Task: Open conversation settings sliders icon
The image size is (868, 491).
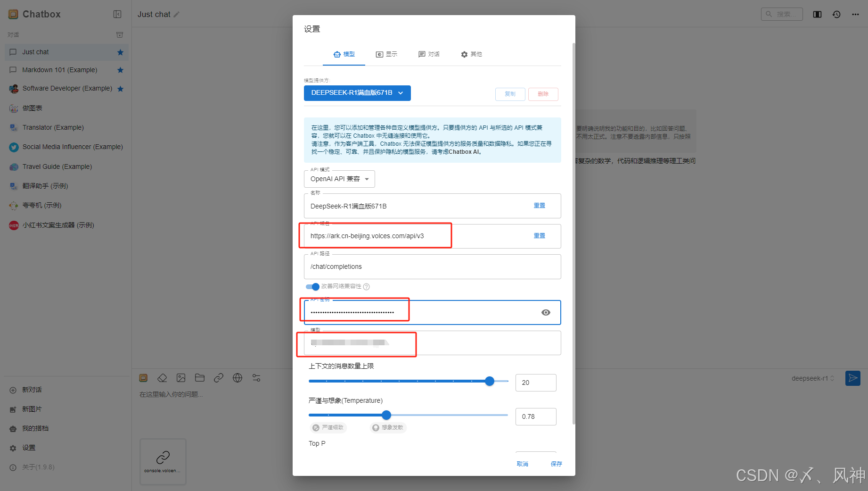Action: point(256,378)
